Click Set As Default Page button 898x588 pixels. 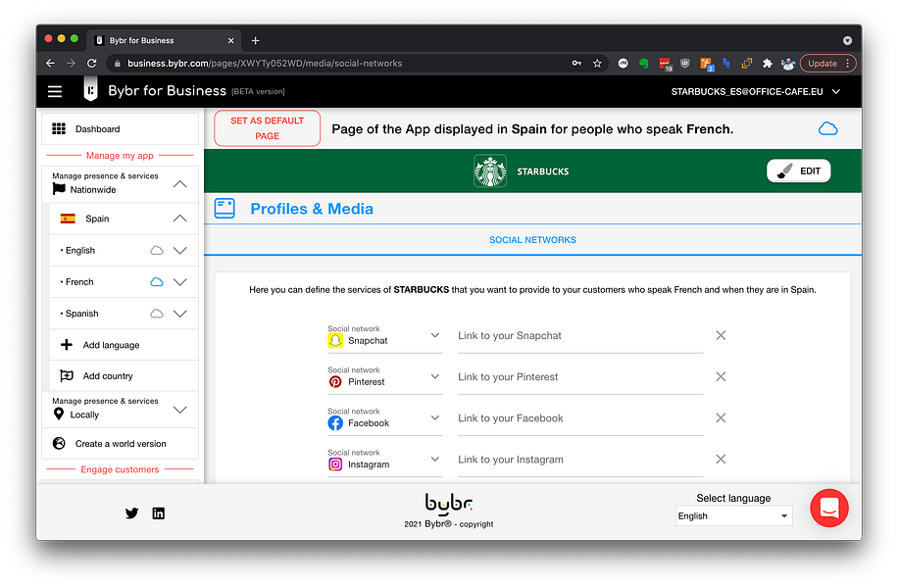(x=267, y=128)
